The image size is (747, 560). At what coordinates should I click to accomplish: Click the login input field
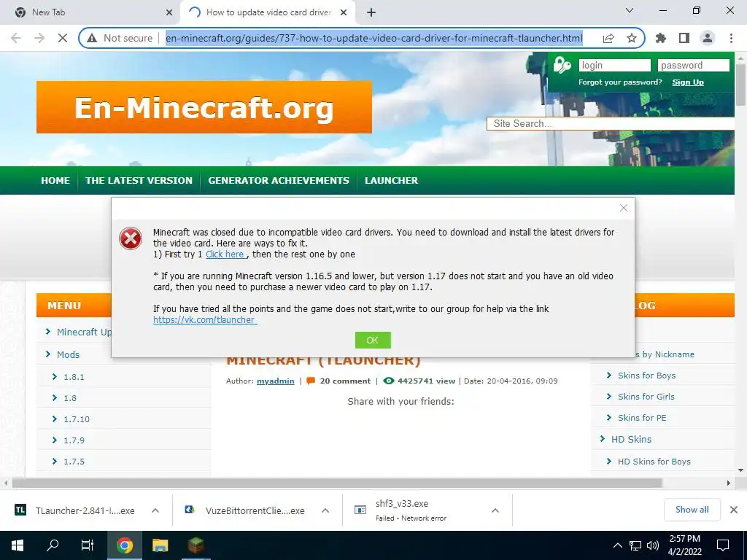tap(614, 65)
